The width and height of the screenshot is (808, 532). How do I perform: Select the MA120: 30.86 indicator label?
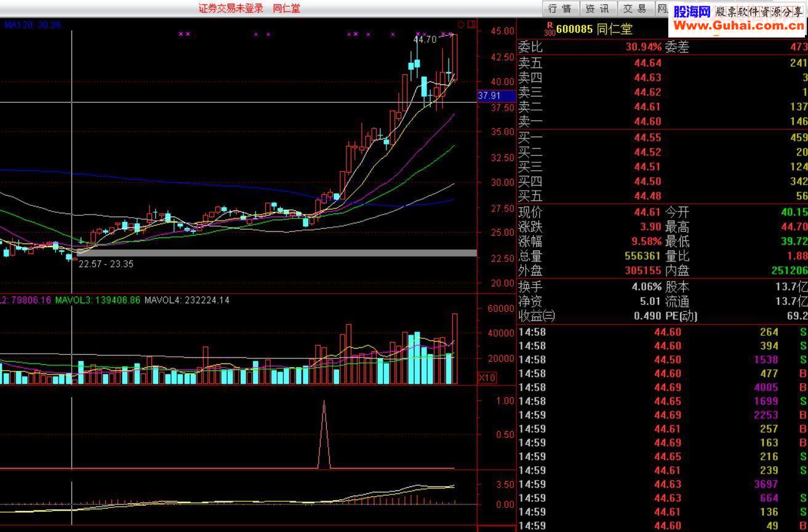click(33, 25)
